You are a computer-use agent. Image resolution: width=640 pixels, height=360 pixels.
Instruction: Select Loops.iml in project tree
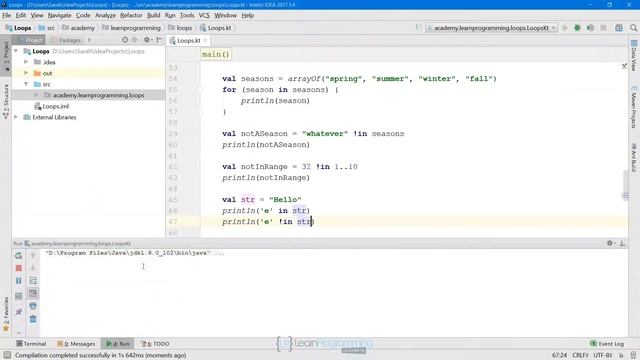pyautogui.click(x=52, y=106)
